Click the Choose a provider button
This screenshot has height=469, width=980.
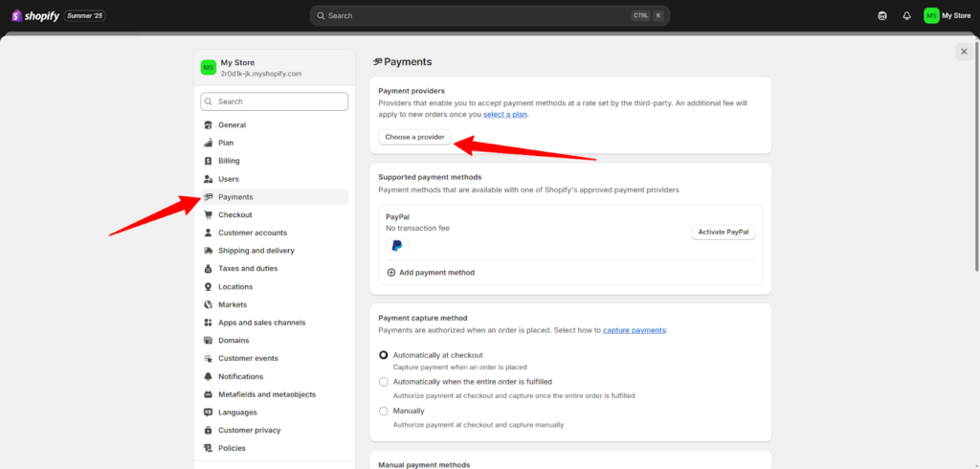(x=414, y=137)
